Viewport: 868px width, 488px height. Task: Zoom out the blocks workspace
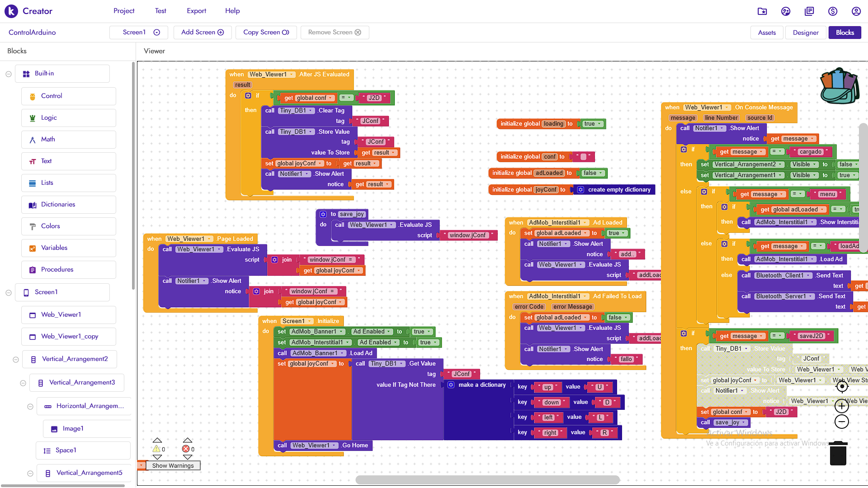(841, 422)
